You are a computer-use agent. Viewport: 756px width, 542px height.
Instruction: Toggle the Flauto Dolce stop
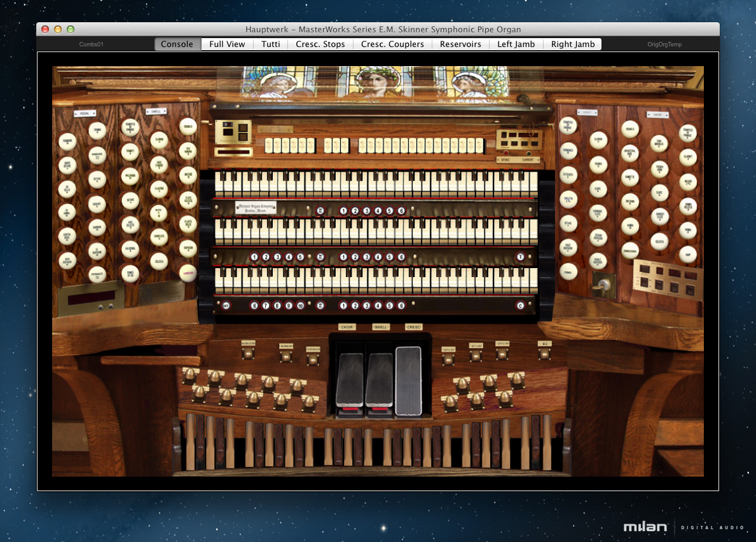188,224
